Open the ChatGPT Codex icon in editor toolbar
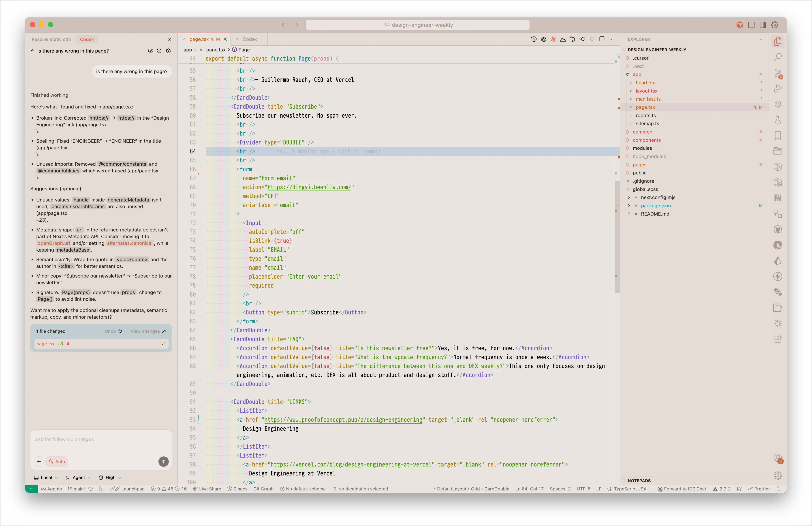The width and height of the screenshot is (812, 526). 543,39
